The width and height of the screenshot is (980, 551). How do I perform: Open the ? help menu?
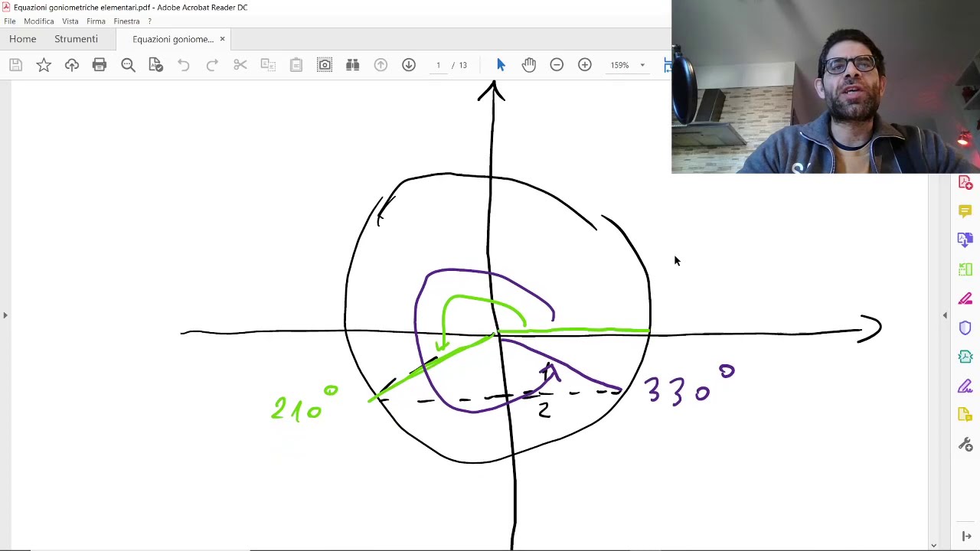tap(149, 21)
